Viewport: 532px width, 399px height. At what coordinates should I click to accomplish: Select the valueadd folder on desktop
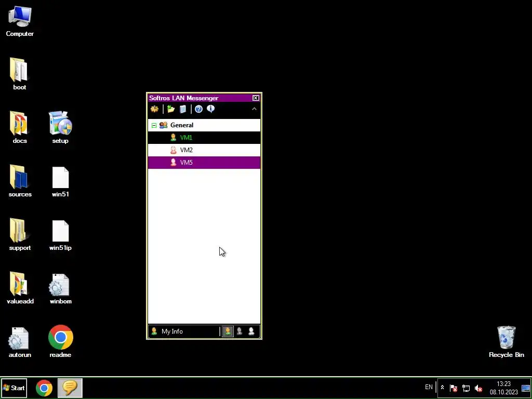20,288
